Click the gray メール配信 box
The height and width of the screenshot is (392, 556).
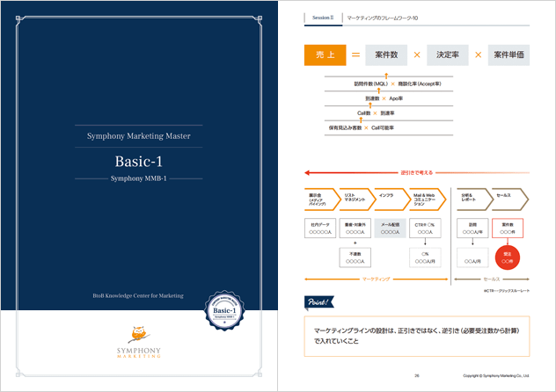[x=390, y=228]
